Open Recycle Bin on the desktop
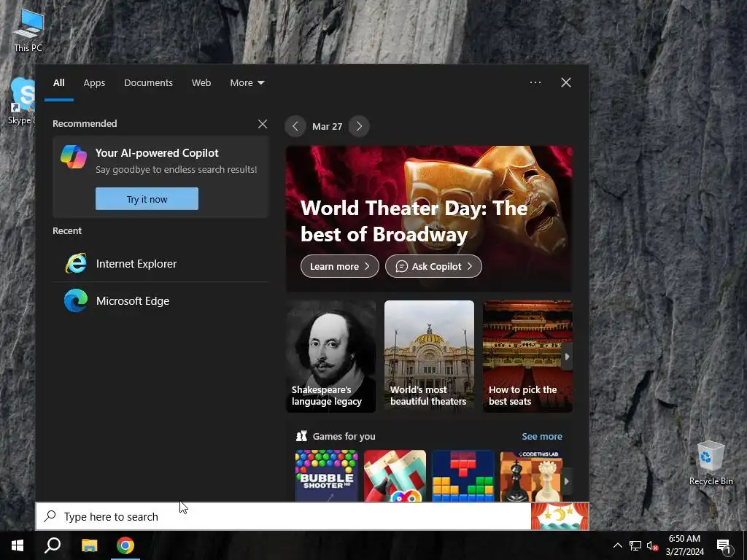 [x=711, y=462]
